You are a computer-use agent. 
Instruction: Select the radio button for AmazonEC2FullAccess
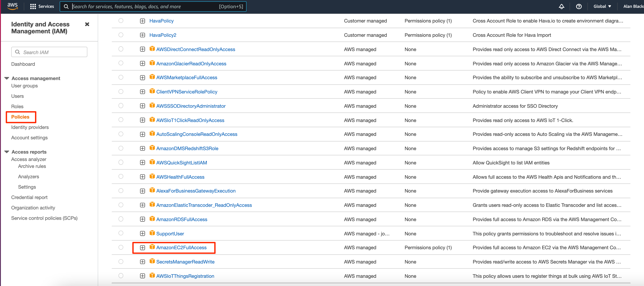pos(121,247)
